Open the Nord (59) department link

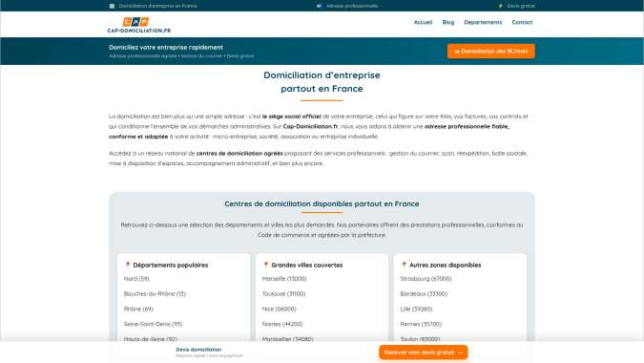(136, 279)
